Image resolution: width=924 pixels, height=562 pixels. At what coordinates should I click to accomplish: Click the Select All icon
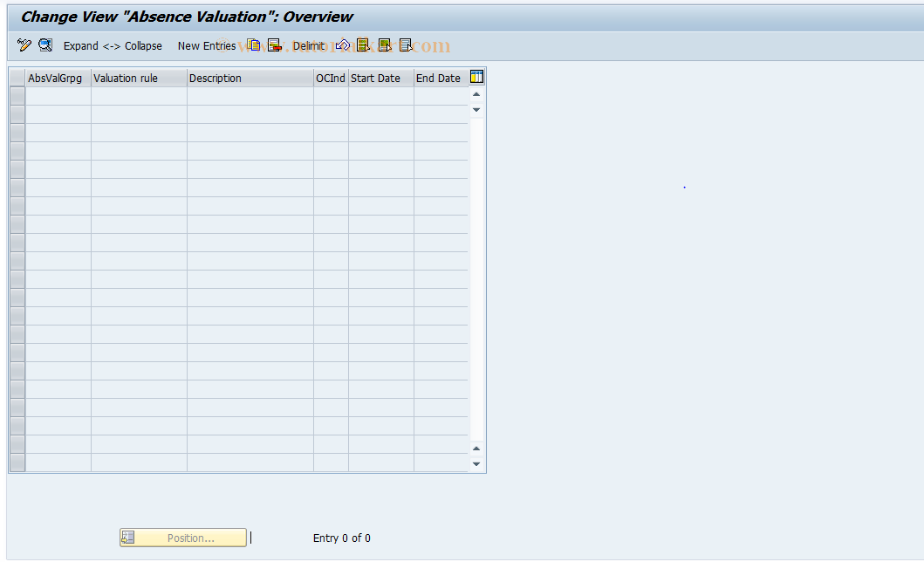364,45
